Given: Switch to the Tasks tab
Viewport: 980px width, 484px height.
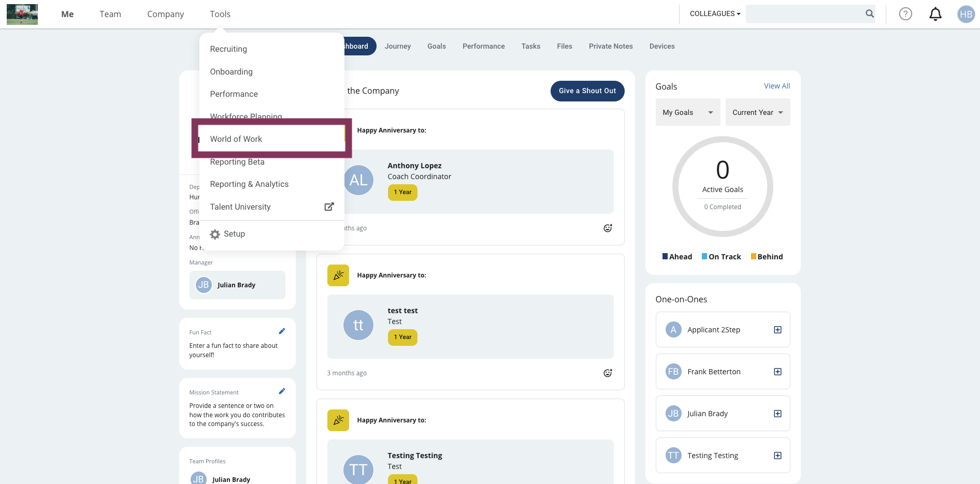Looking at the screenshot, I should [x=531, y=46].
